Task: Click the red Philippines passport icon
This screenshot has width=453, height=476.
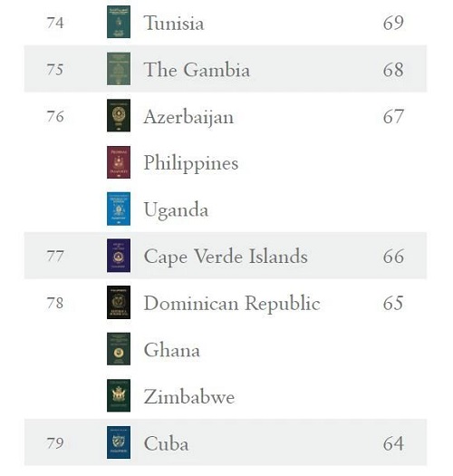Action: click(x=119, y=162)
